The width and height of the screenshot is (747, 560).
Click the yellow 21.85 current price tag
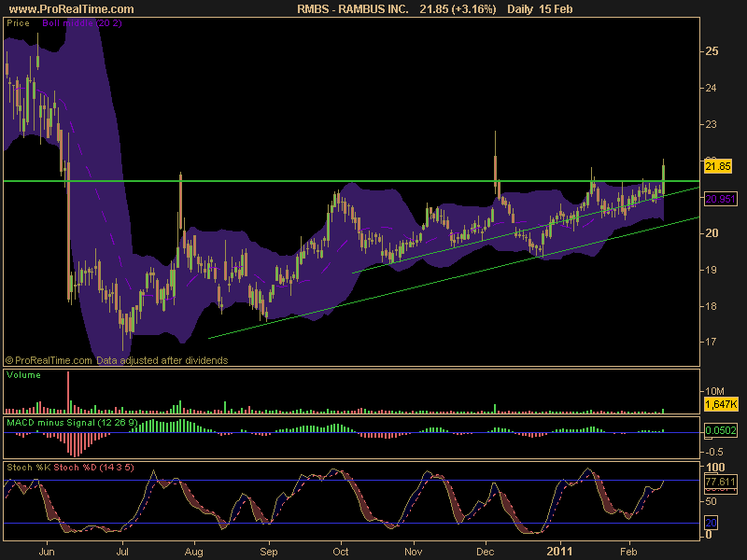tap(718, 166)
